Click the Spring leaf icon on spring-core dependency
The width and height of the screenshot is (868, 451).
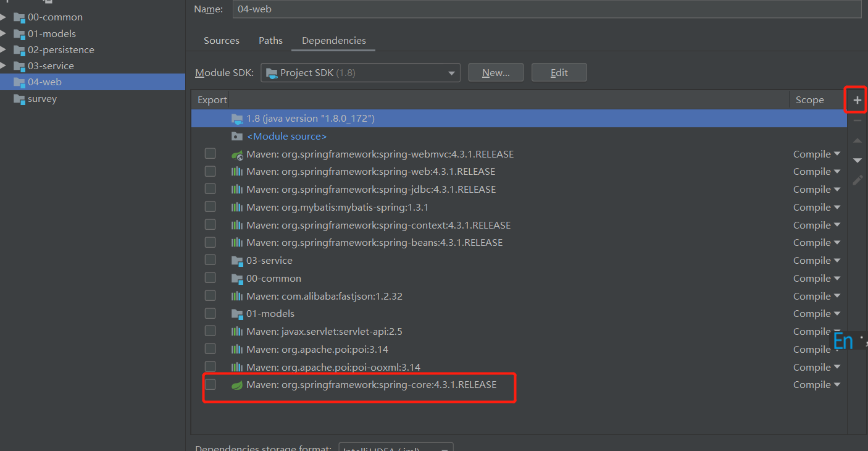[237, 384]
